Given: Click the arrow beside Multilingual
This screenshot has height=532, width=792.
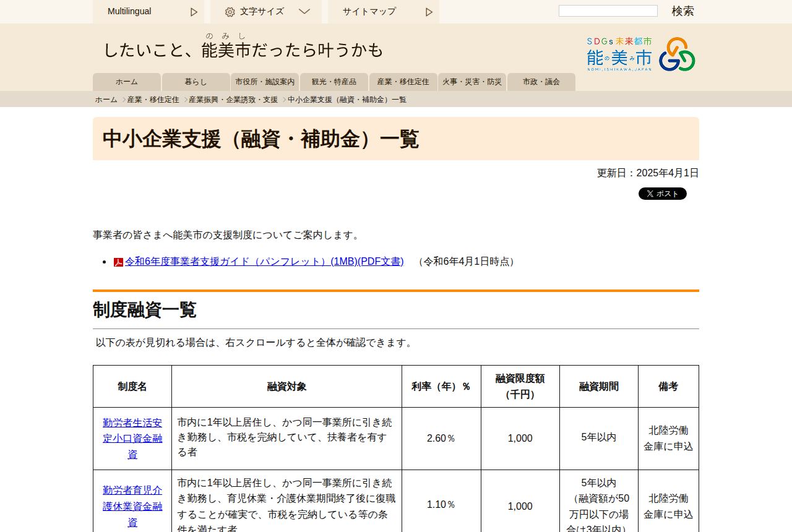Looking at the screenshot, I should (x=194, y=12).
